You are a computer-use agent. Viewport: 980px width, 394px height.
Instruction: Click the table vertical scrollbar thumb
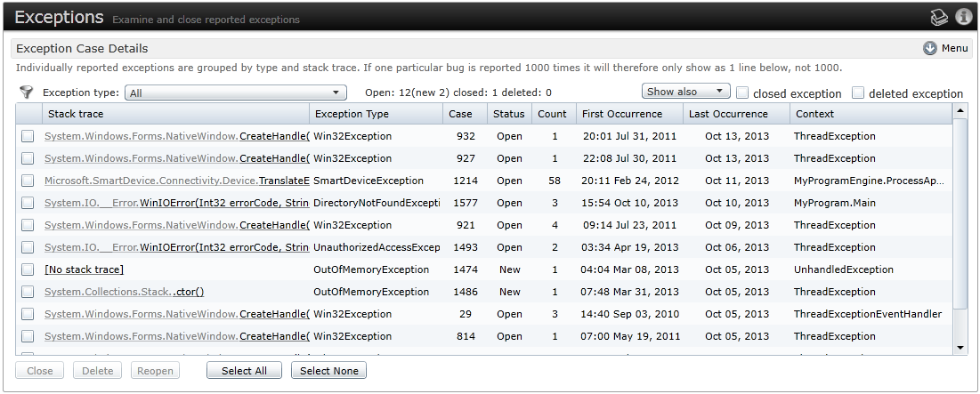pos(960,213)
